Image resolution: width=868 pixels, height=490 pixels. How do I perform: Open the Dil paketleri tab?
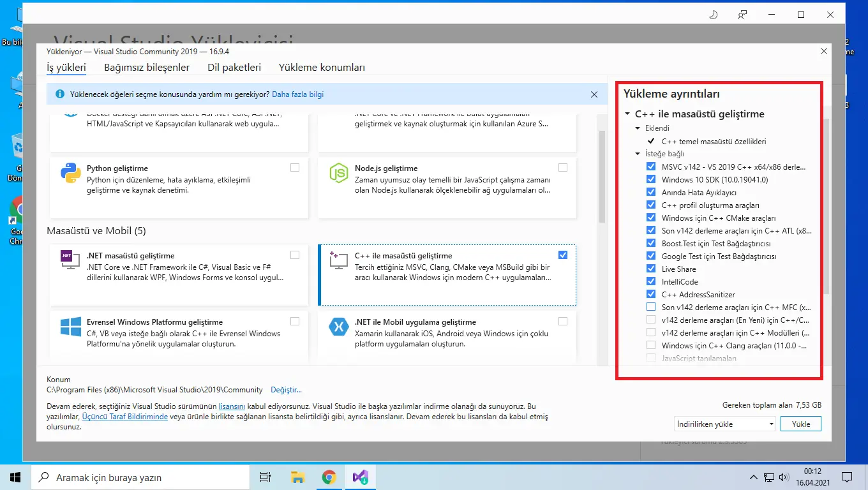[x=234, y=68]
